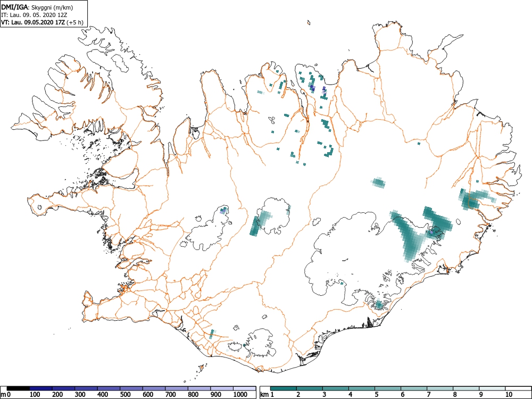Screen dimensions: 532x399
Task: Click the '1000' label in metre legend
Action: (240, 395)
